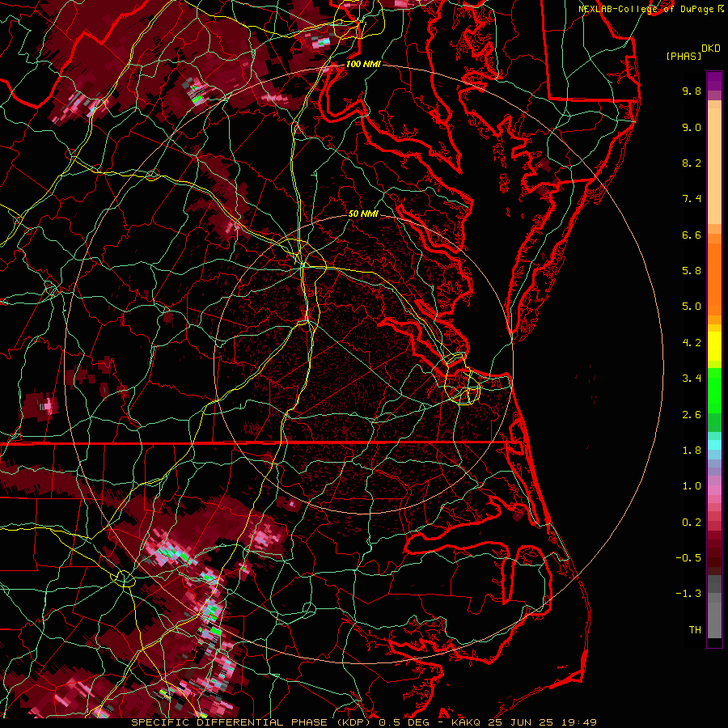Screen dimensions: 728x728
Task: Click the 0.2 scale value
Action: pos(692,523)
